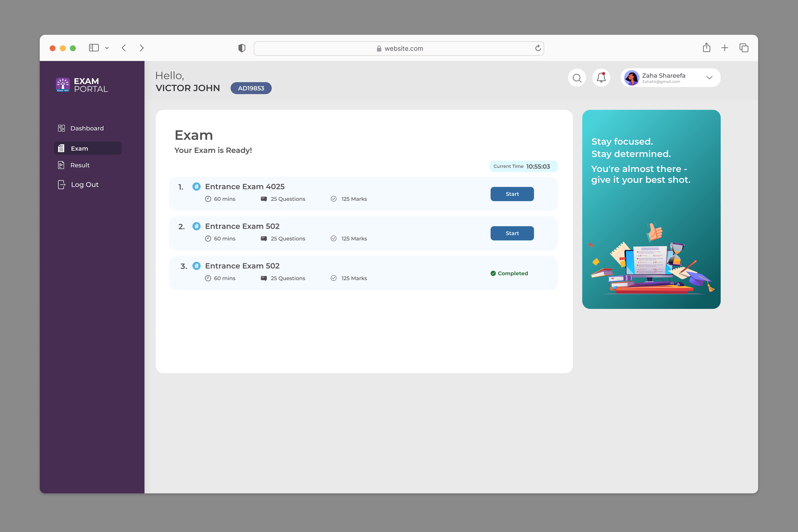Select the Result icon in the sidebar
798x532 pixels.
(x=61, y=165)
